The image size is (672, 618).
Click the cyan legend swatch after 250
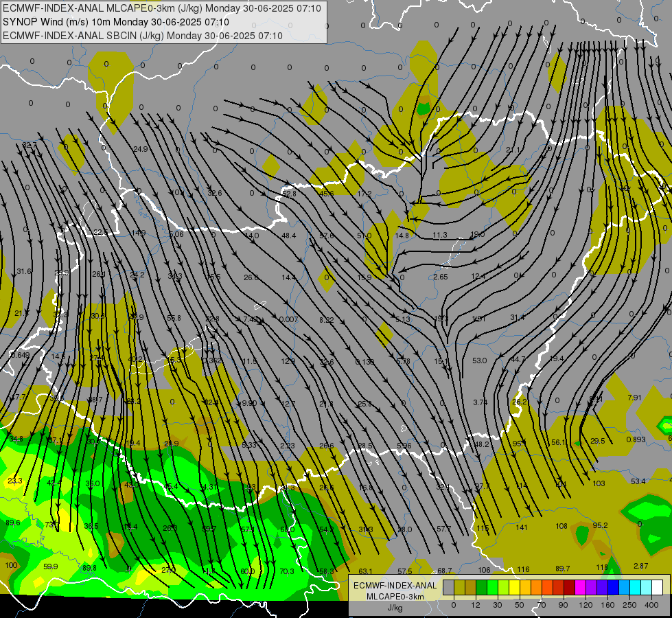pos(636,587)
